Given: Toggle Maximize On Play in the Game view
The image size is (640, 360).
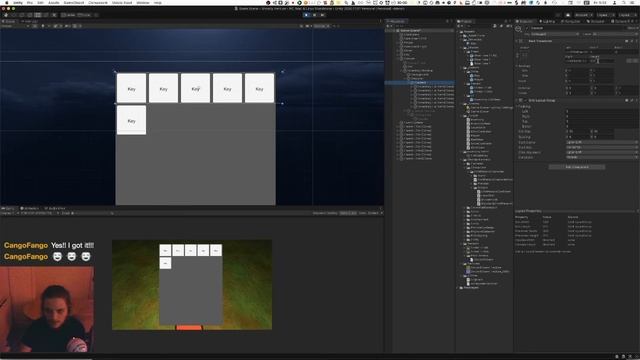Looking at the screenshot, I should 326,213.
